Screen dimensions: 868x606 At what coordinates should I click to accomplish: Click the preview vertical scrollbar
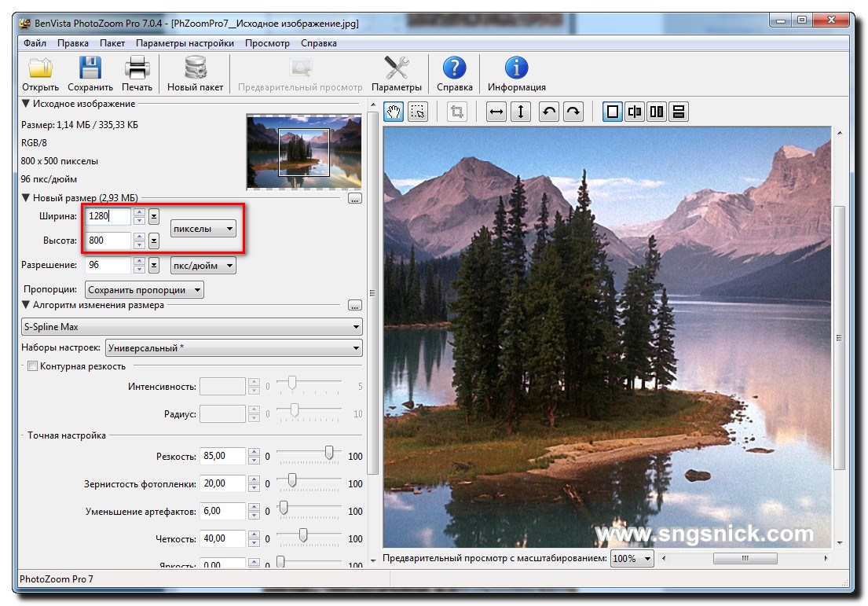point(840,337)
